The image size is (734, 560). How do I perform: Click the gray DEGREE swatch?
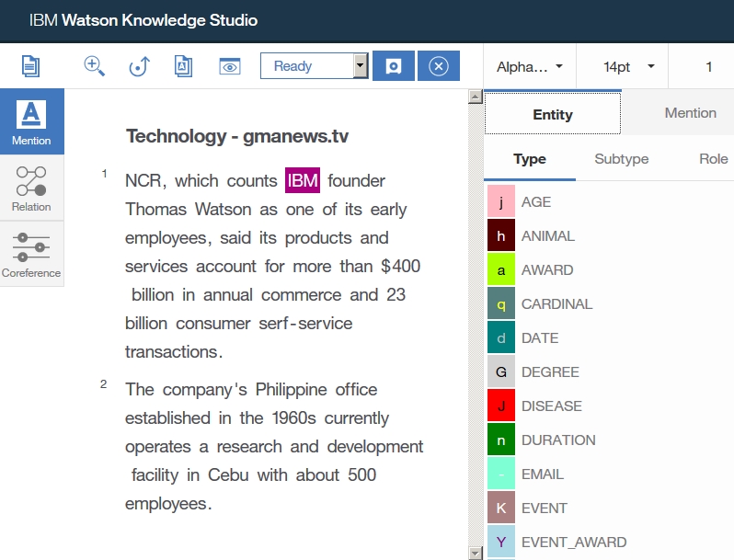point(501,371)
